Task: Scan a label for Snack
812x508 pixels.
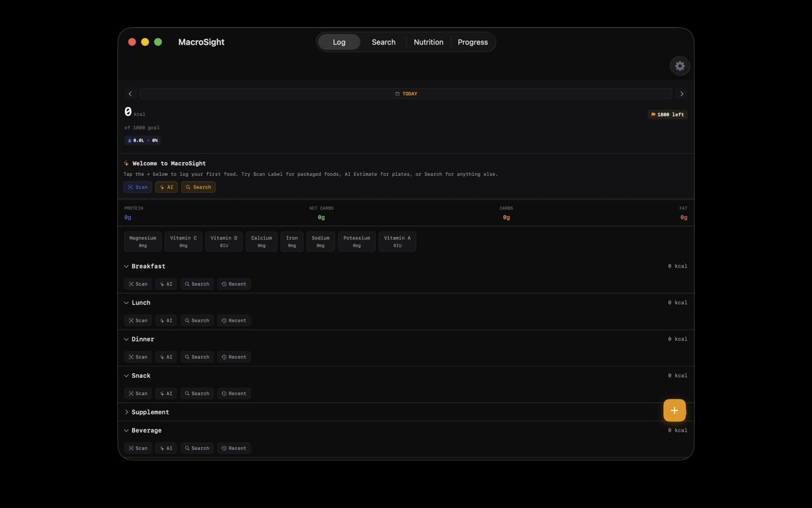Action: 138,394
